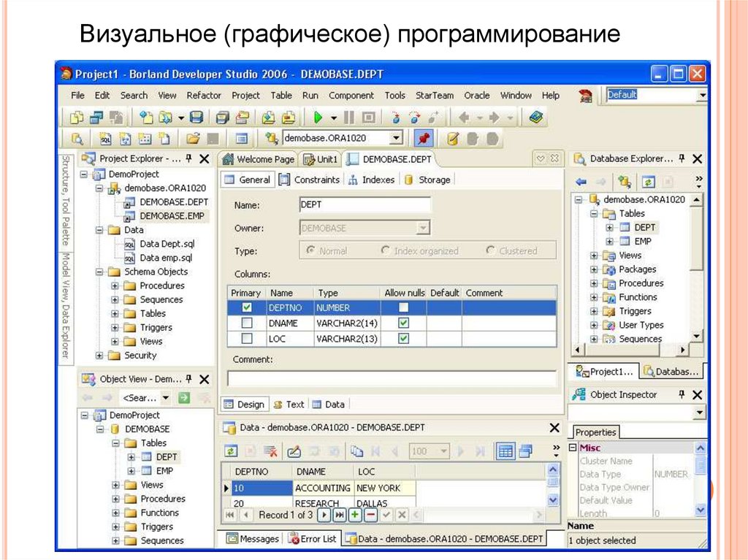The height and width of the screenshot is (560, 748).
Task: Click the Pause button in main toolbar
Action: (349, 117)
